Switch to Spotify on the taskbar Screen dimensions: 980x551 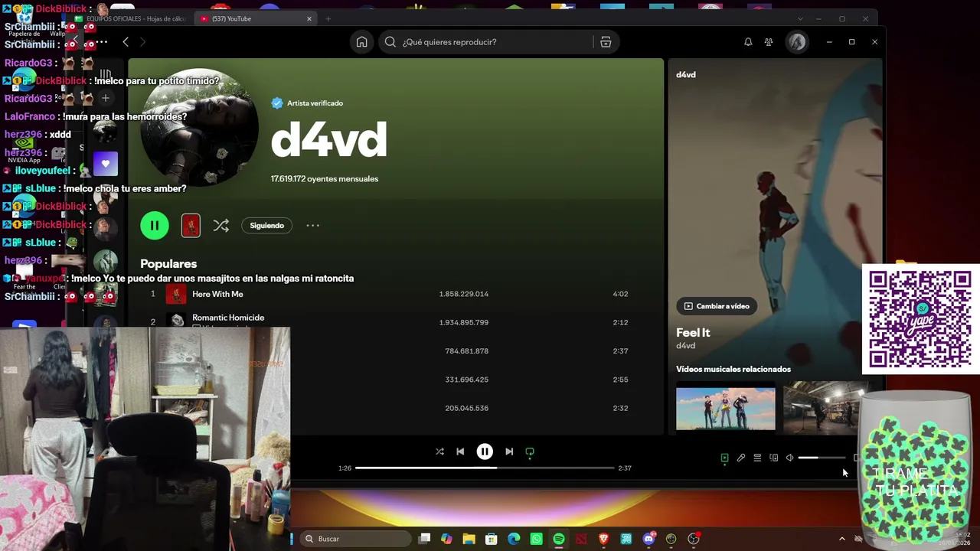coord(559,539)
